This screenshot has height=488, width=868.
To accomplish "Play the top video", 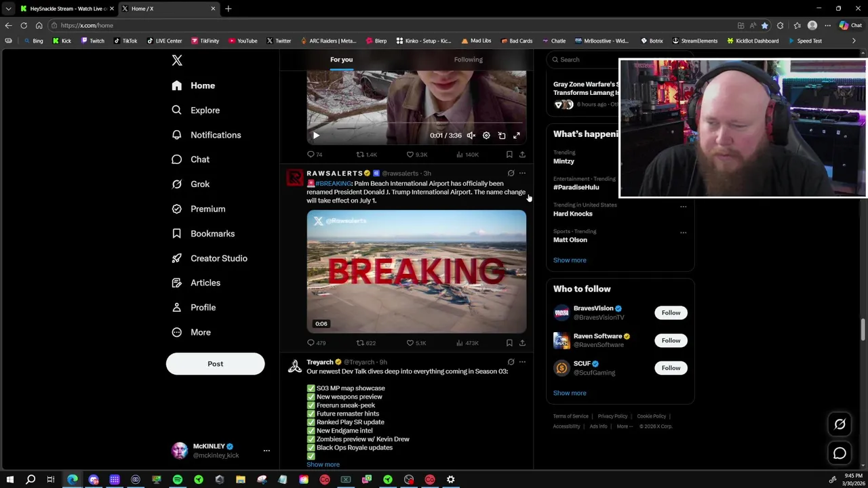I will click(316, 136).
